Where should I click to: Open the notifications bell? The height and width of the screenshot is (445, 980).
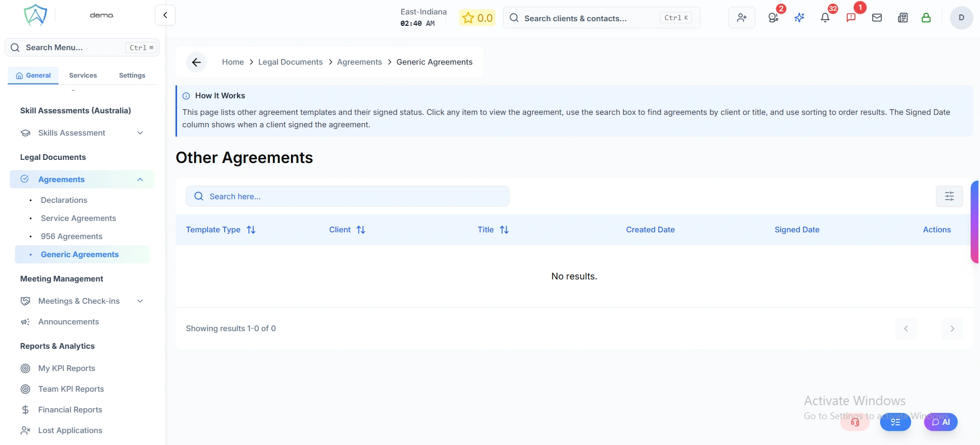(825, 18)
